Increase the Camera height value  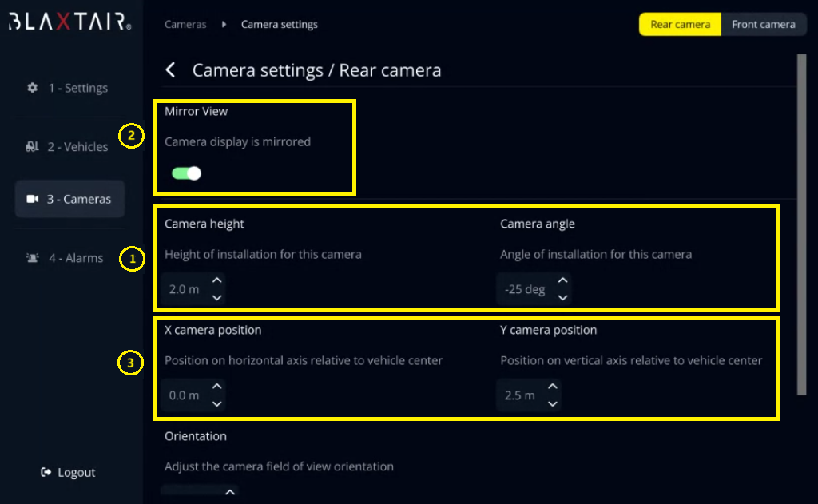216,280
